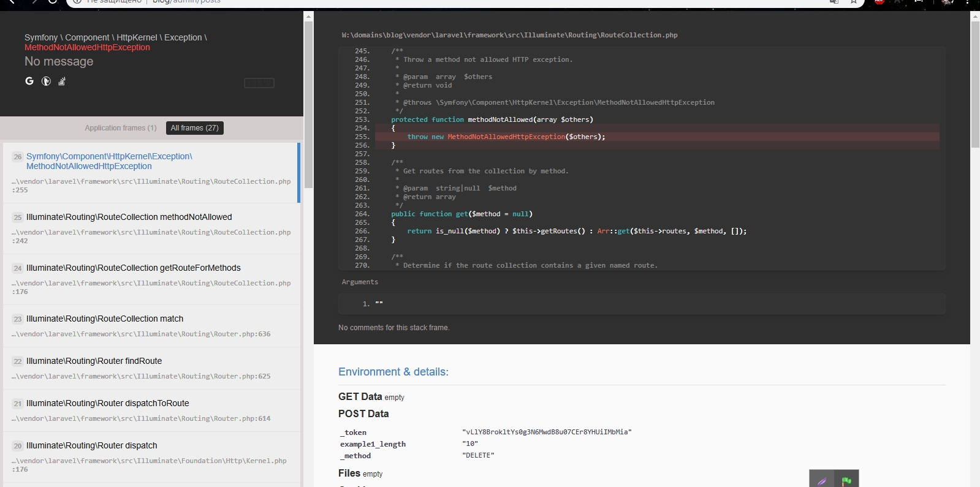
Task: Click the green flag icon
Action: coord(846,481)
